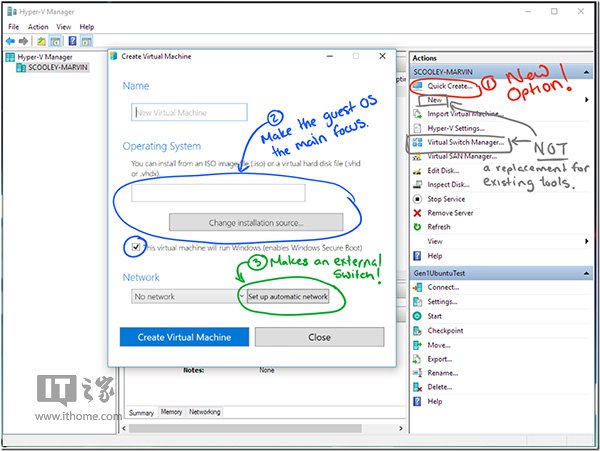Click the Export icon

pos(417,359)
